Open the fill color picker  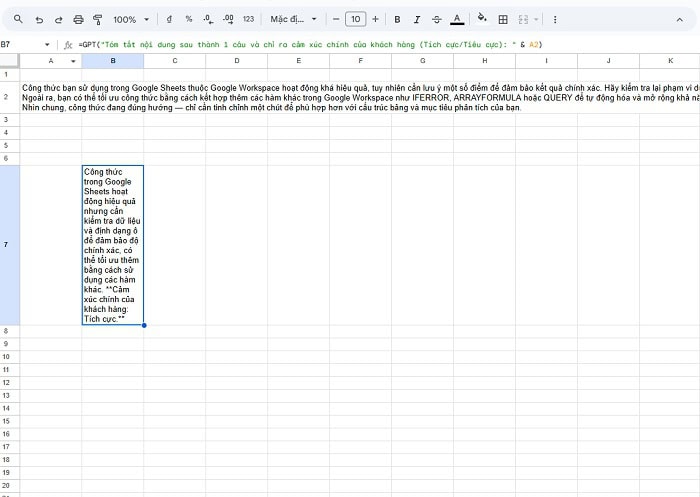[x=482, y=19]
